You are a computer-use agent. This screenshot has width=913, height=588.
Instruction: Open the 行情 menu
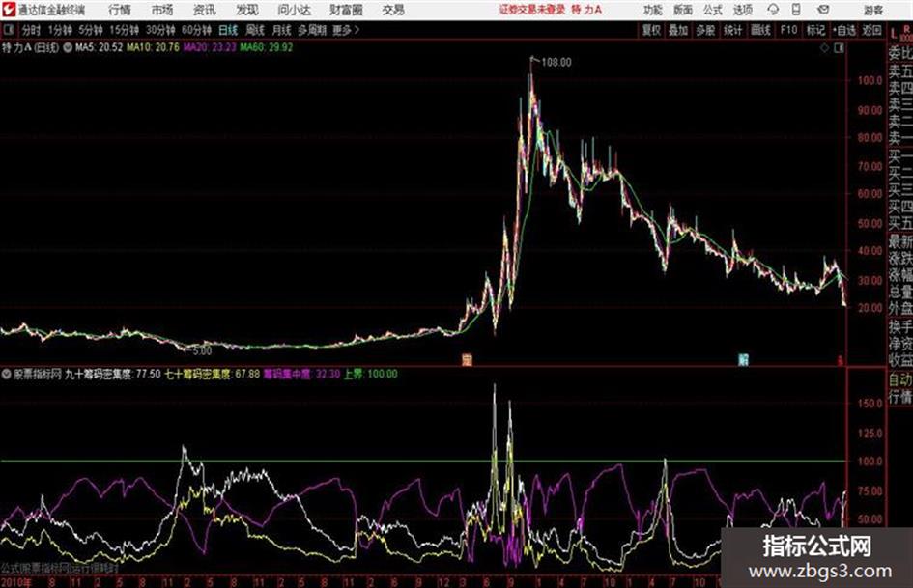point(120,10)
